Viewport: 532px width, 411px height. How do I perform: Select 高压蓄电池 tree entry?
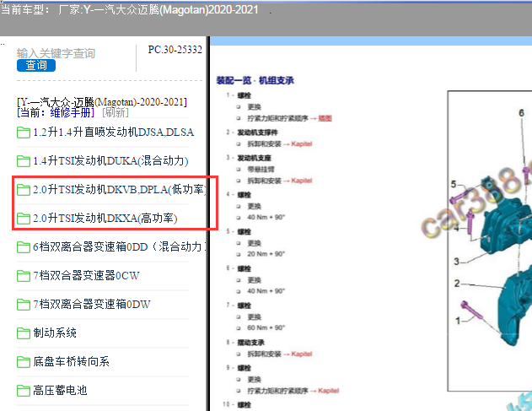pyautogui.click(x=60, y=390)
